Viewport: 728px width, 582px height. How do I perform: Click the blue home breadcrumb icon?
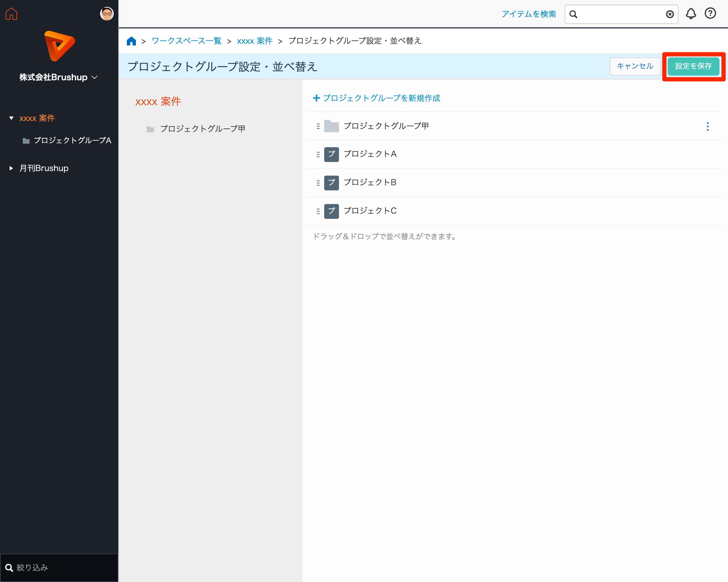(x=131, y=41)
